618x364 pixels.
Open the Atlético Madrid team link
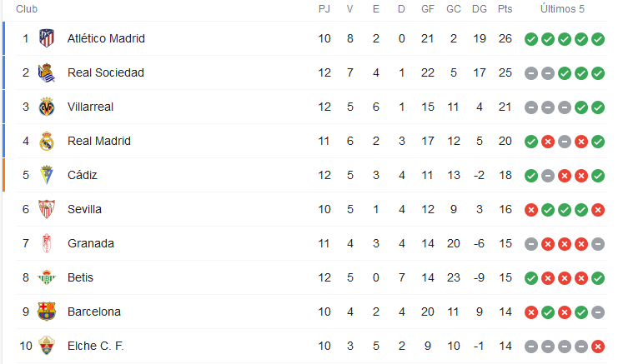(x=106, y=38)
